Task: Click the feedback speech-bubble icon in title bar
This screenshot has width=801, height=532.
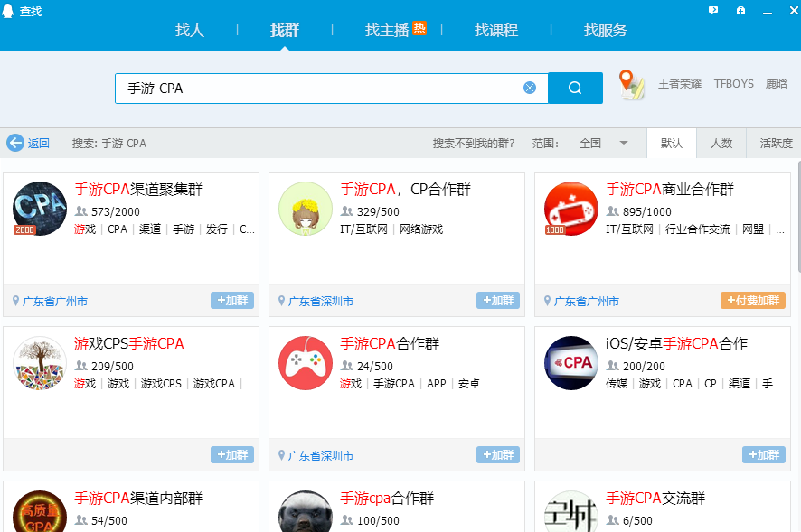Action: [713, 9]
